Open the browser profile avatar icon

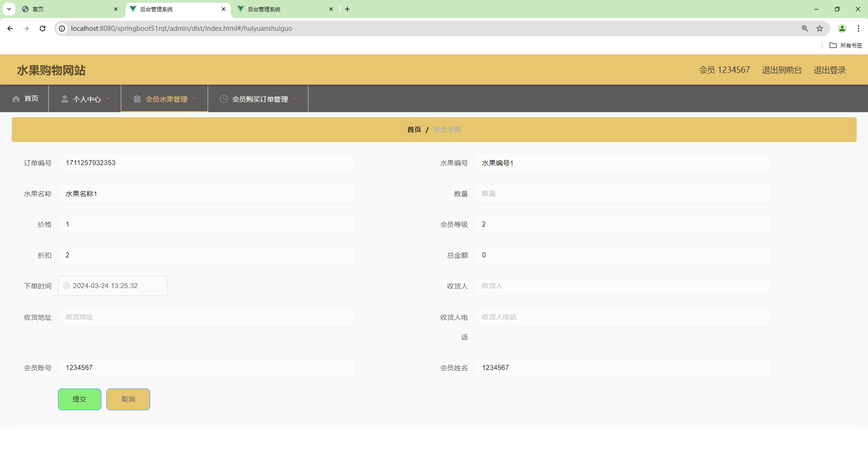[842, 28]
